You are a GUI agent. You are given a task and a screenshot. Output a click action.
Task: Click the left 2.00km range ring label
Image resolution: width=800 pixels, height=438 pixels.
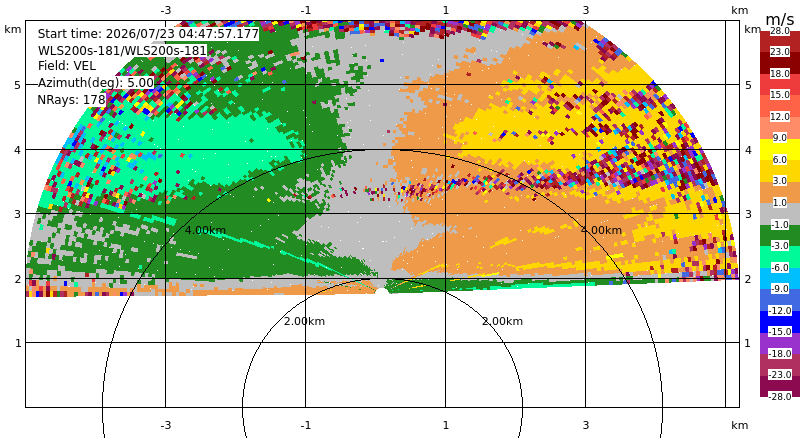point(305,321)
